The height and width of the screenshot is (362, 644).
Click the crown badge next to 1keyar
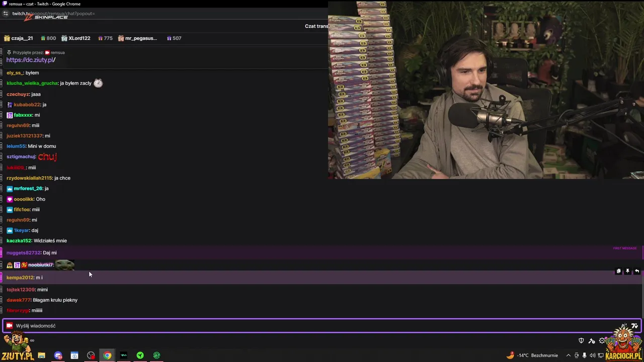click(10, 230)
